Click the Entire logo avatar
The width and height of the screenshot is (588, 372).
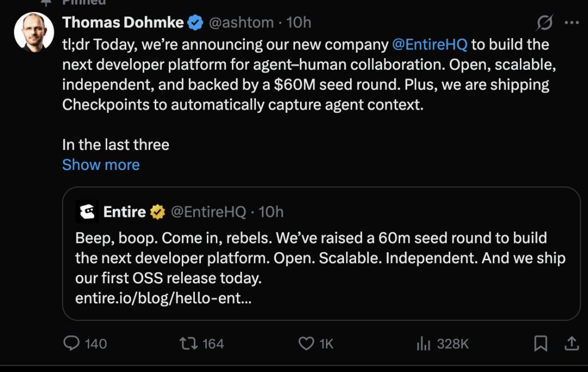click(87, 212)
